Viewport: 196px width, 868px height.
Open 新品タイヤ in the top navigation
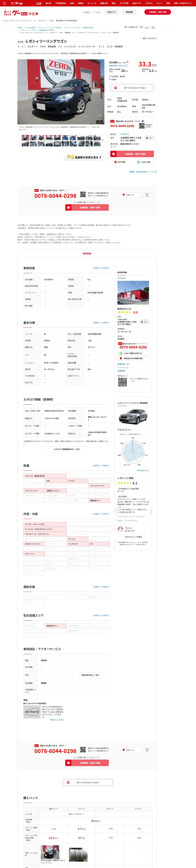(137, 3)
